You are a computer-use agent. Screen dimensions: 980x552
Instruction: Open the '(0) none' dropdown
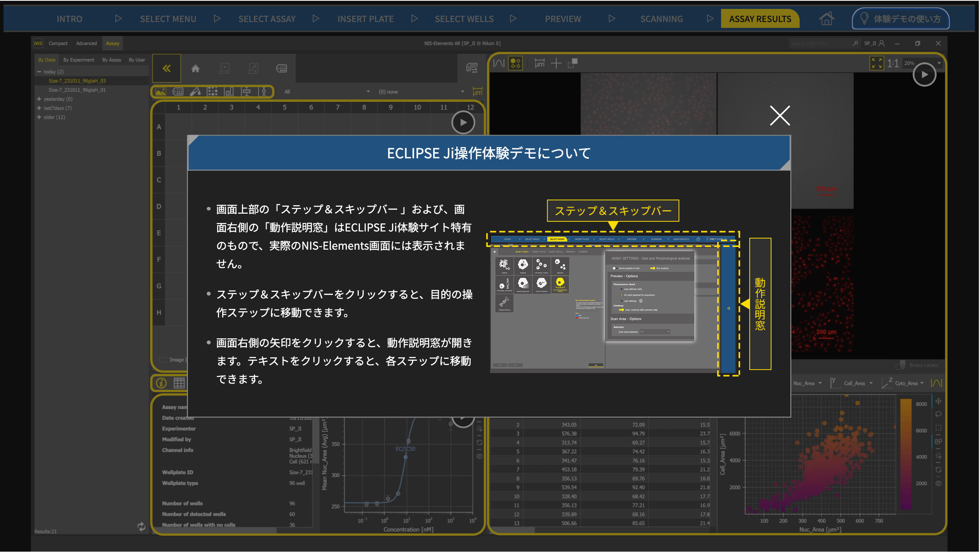421,92
